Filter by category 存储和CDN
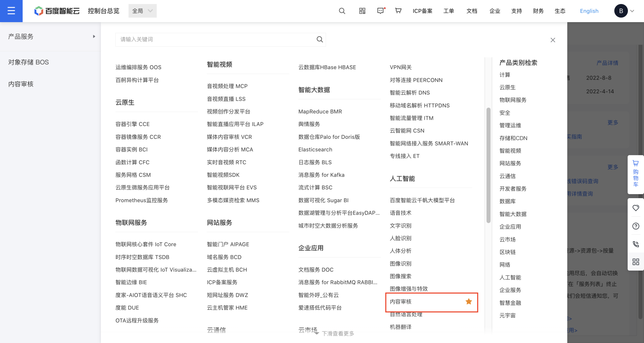This screenshot has height=343, width=644. coord(513,138)
